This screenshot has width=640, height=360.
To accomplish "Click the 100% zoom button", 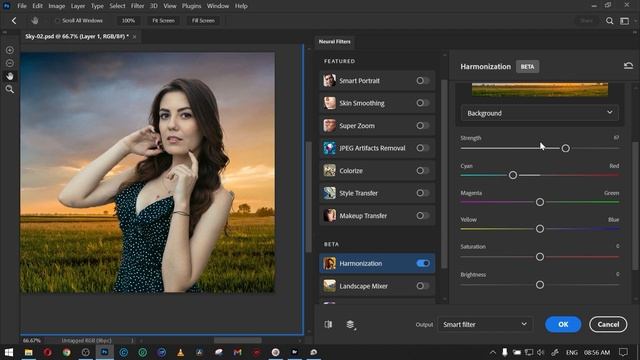I will [128, 20].
